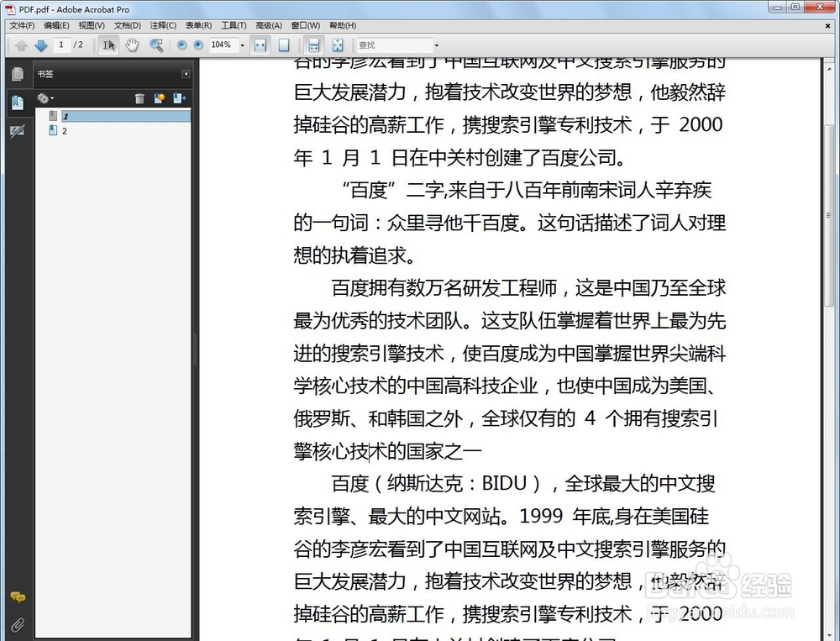Open the 表单(R) menu
This screenshot has height=641, width=840.
click(199, 26)
